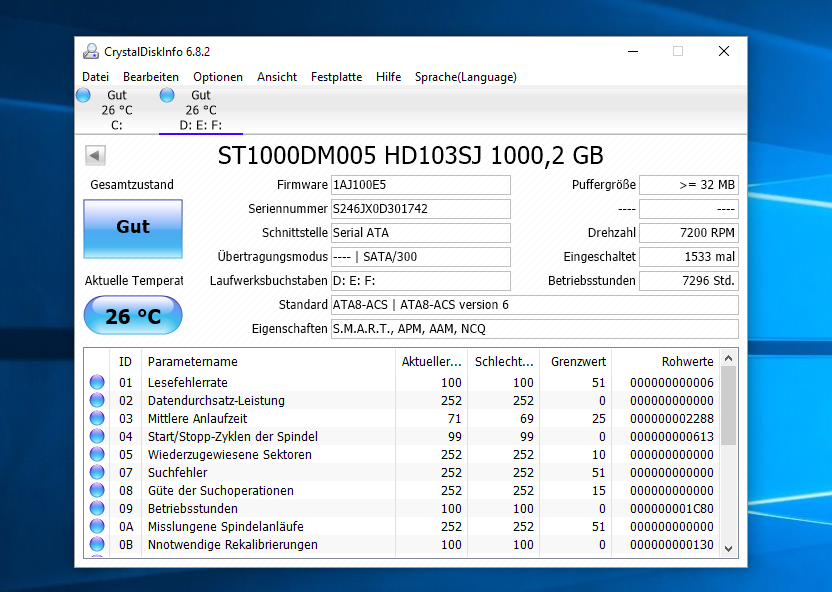Image resolution: width=832 pixels, height=592 pixels.
Task: Click status orb for Nnotwendige Rekalibrierungen row
Action: click(97, 544)
